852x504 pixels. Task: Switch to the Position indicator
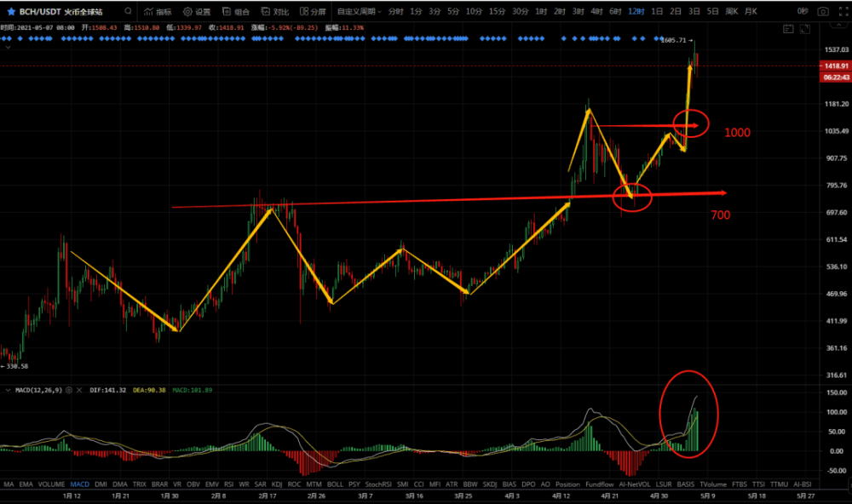(567, 484)
